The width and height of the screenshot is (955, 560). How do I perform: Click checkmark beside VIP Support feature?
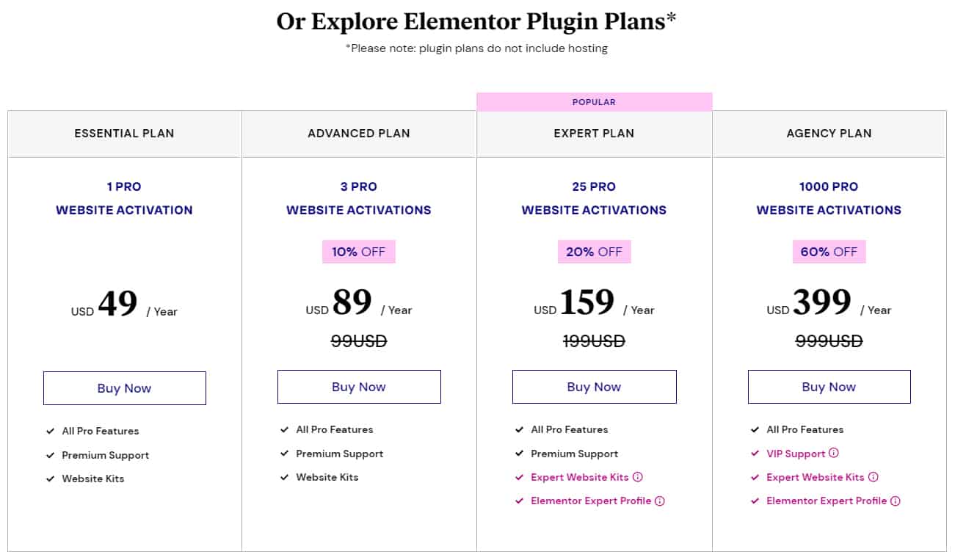755,454
